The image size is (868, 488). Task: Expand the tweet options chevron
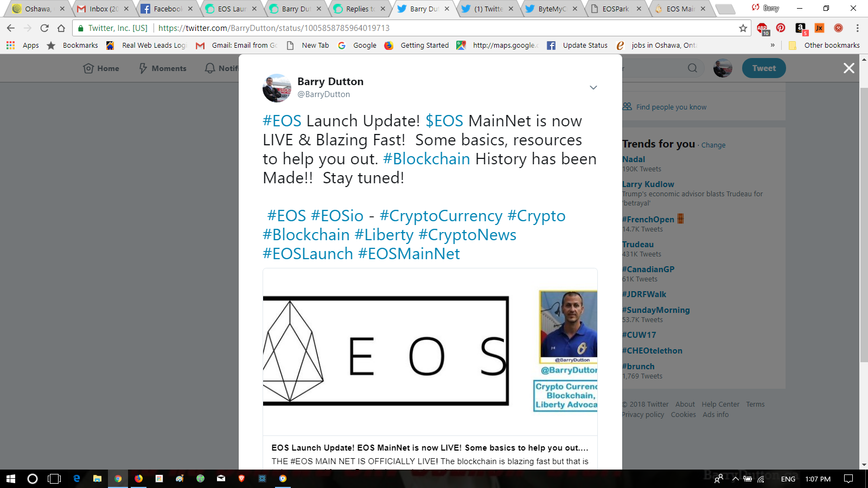[x=593, y=87]
